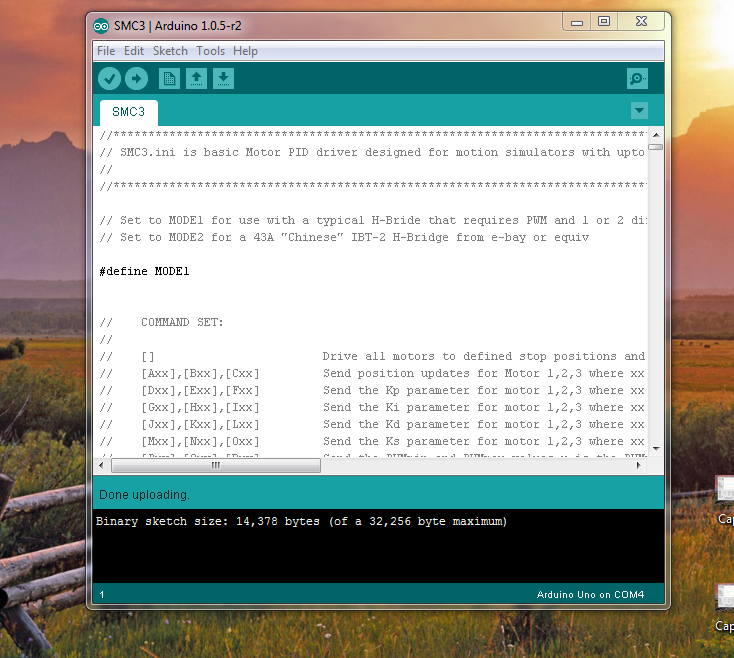Click the Verify checkmark button
The image size is (734, 658).
click(x=110, y=78)
